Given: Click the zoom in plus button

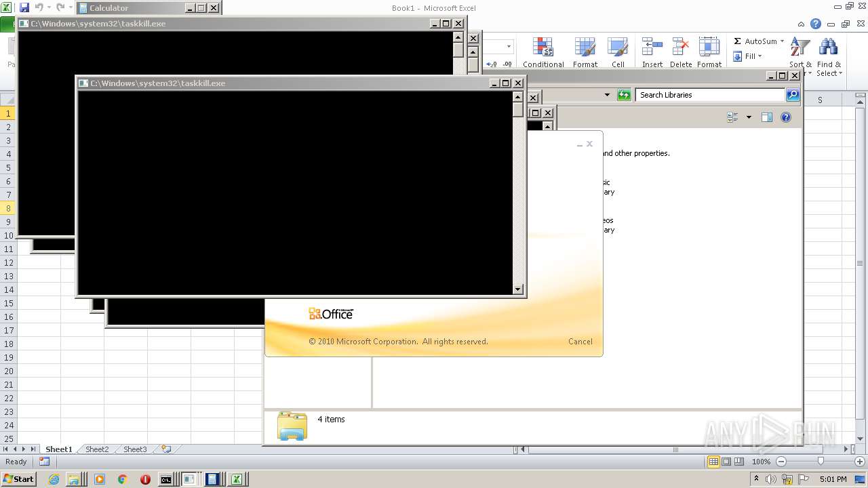Looking at the screenshot, I should coord(860,462).
